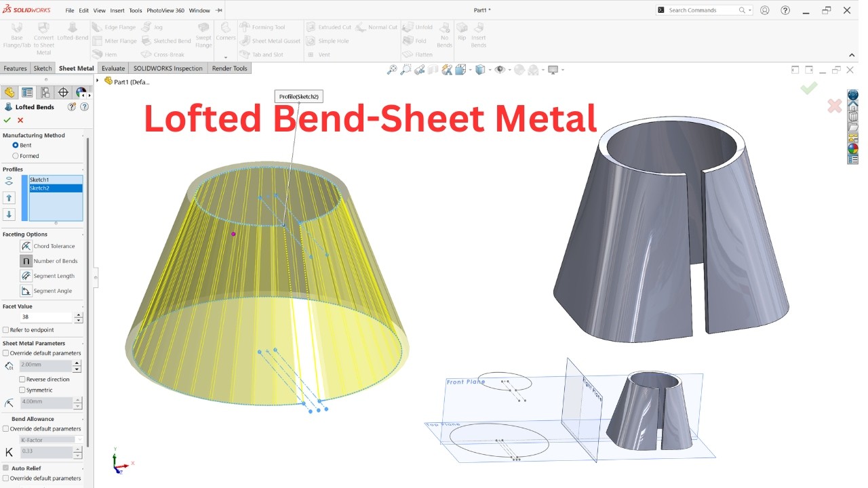Open the PropertyManager tab icon

(27, 92)
